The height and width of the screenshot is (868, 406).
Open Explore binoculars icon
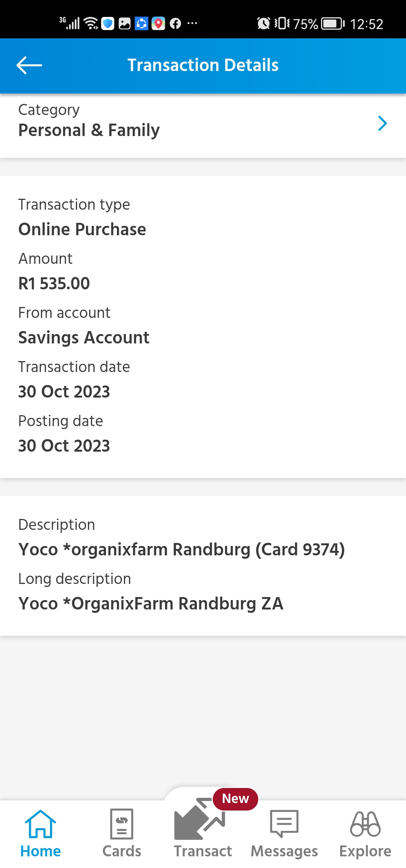tap(365, 824)
